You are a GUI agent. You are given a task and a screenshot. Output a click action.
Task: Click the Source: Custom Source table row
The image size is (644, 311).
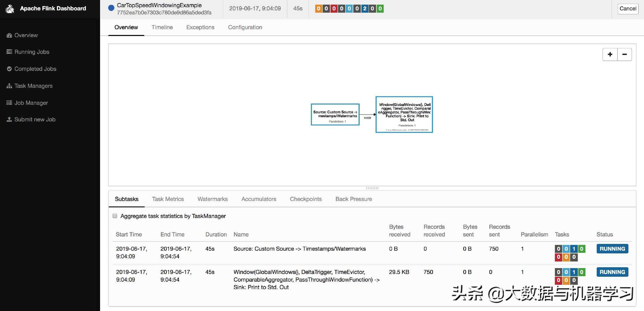click(x=299, y=249)
